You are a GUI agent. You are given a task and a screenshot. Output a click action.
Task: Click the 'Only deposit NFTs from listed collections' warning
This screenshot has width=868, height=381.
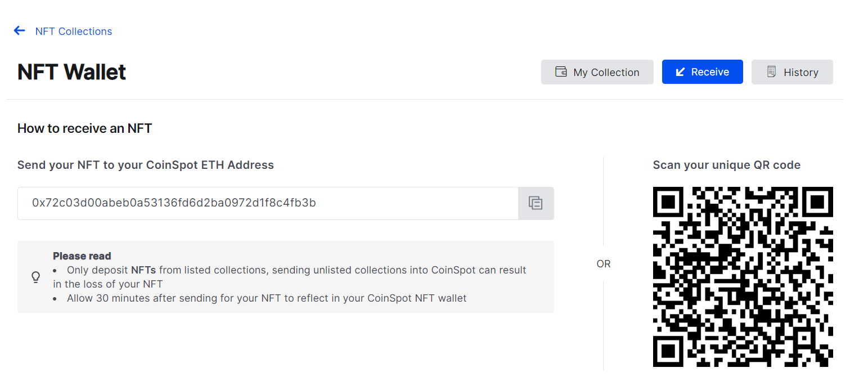click(x=290, y=277)
